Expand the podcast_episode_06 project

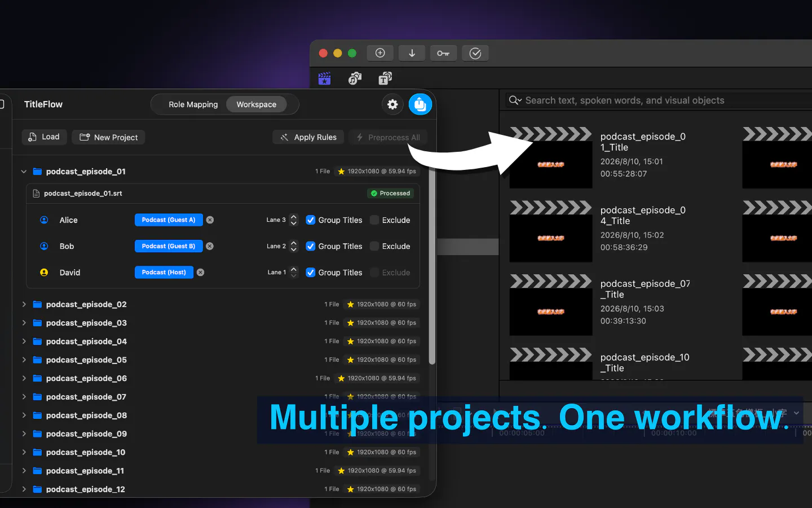(24, 378)
